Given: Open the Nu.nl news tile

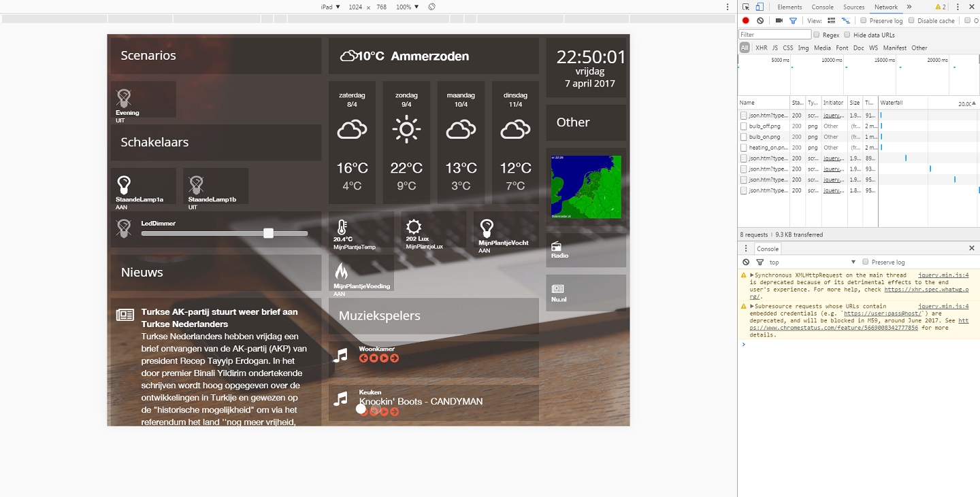Looking at the screenshot, I should [586, 293].
